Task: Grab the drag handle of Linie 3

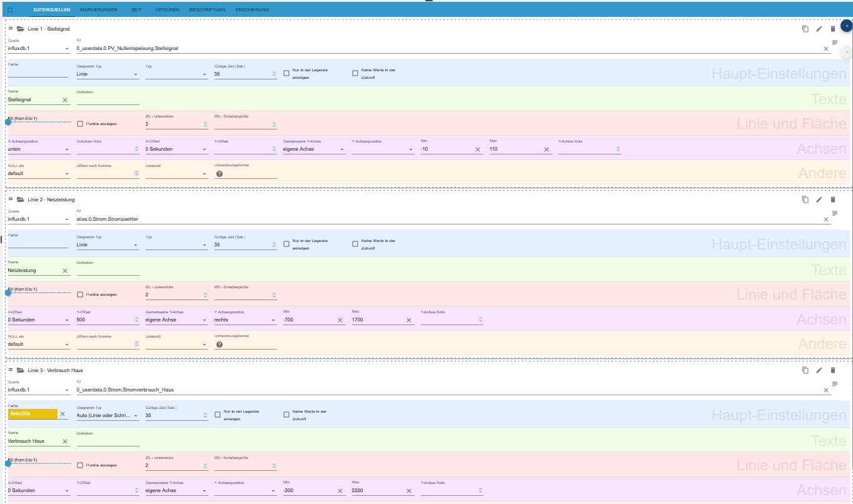Action: coord(11,370)
